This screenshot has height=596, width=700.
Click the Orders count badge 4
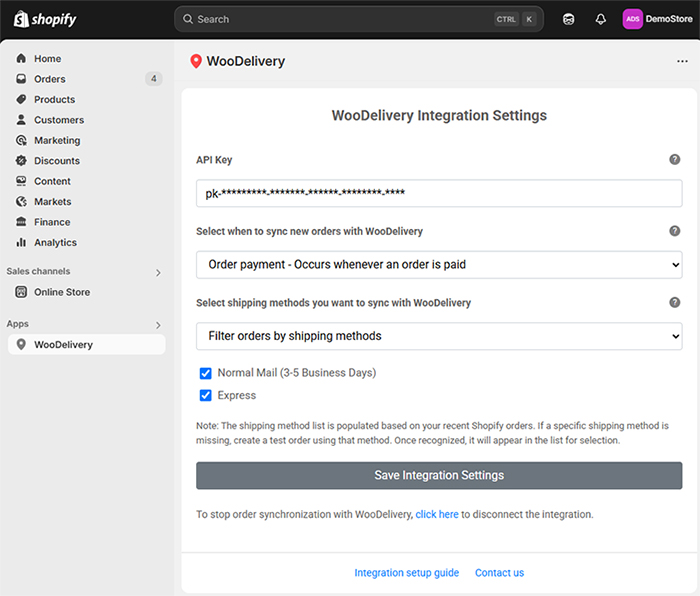[154, 79]
